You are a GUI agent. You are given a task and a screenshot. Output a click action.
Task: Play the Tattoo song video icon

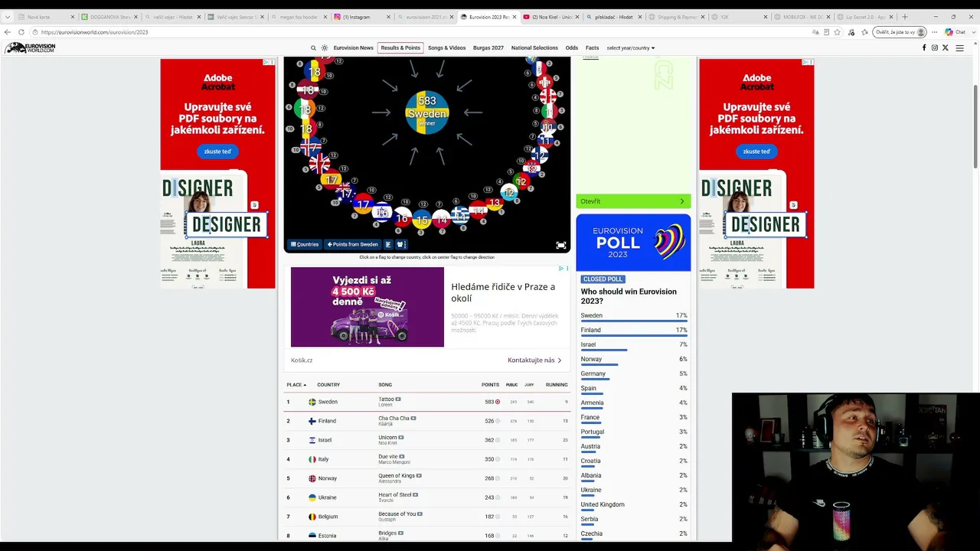click(398, 399)
